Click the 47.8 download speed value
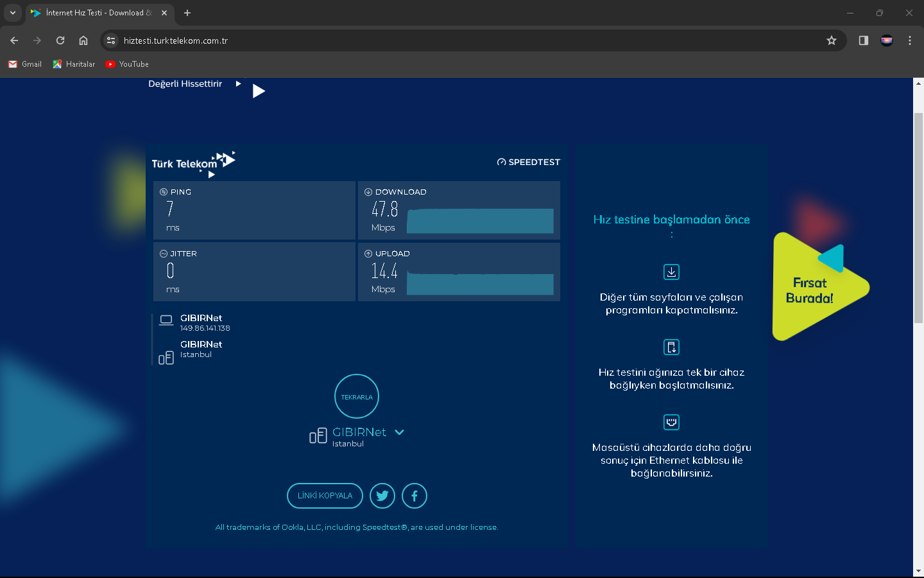924x578 pixels. click(385, 209)
